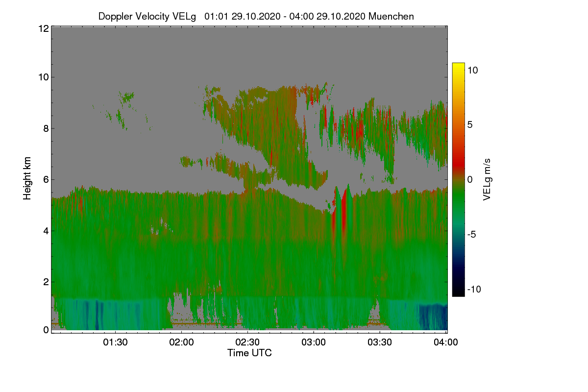
Task: Click the 02:30 time tick label
Action: (x=247, y=343)
